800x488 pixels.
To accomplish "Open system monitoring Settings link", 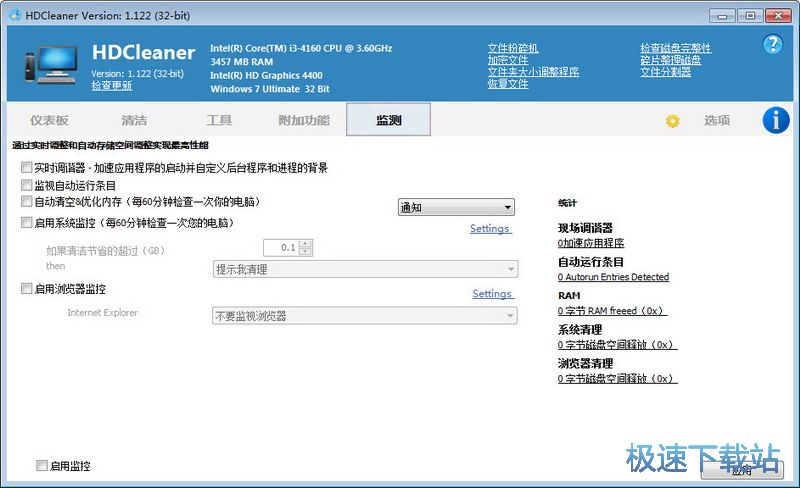I will click(490, 228).
